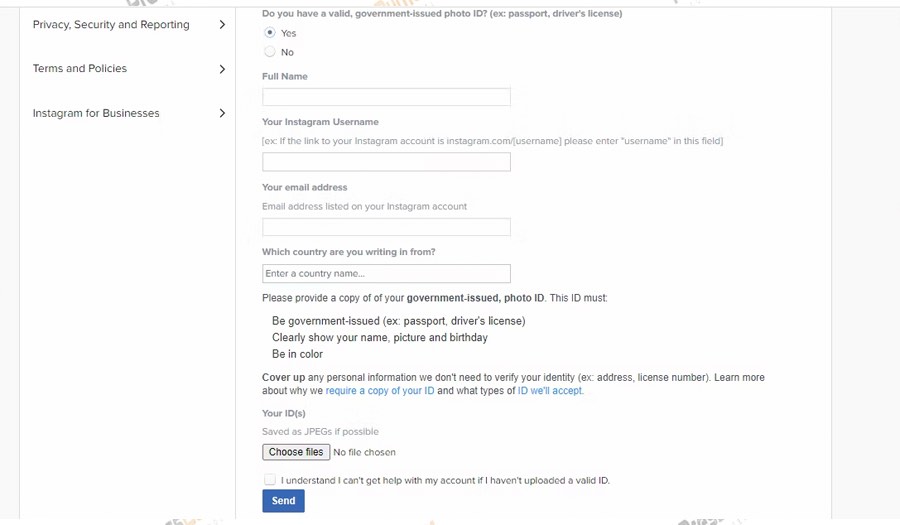Click the acknowledgment text beside the checkbox

click(445, 481)
